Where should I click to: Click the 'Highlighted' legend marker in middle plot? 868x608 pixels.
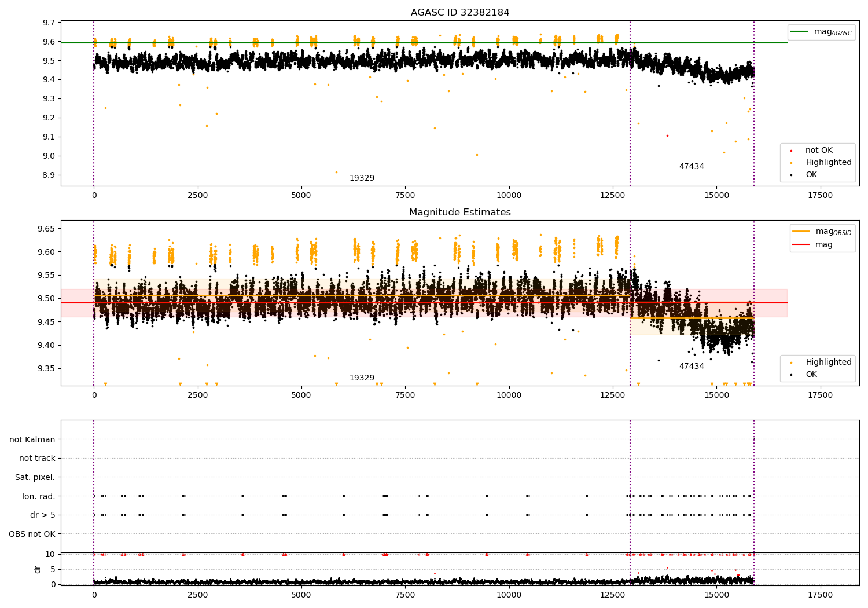pos(791,362)
